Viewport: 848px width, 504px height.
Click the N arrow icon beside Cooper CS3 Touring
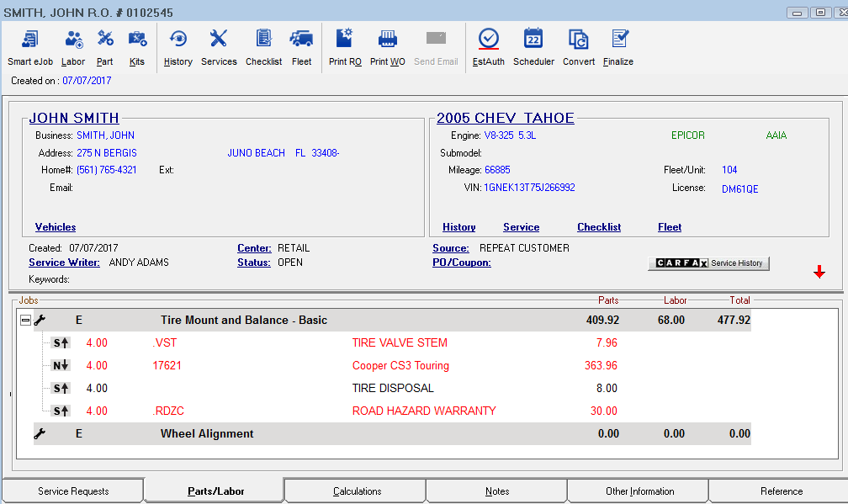[x=58, y=365]
